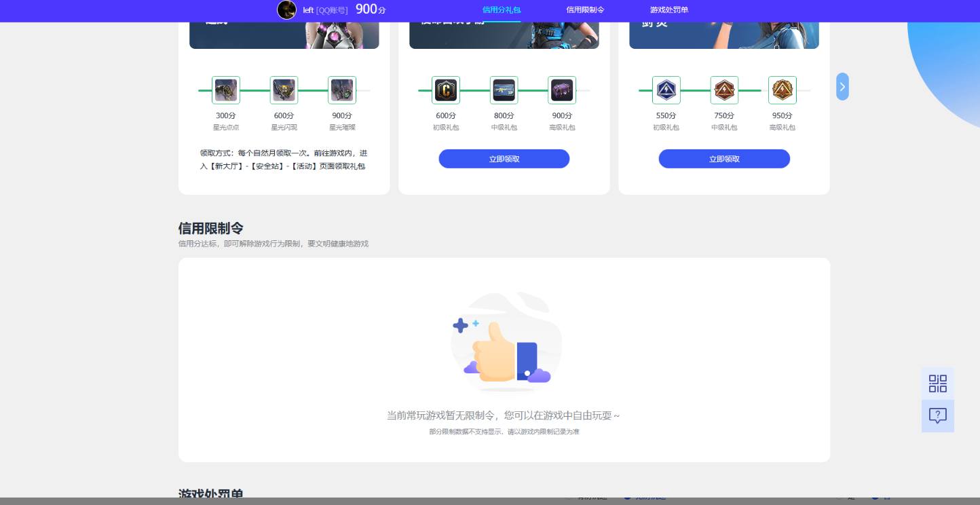
Task: Click the 900分 星光璀璨 reward icon
Action: tap(342, 90)
